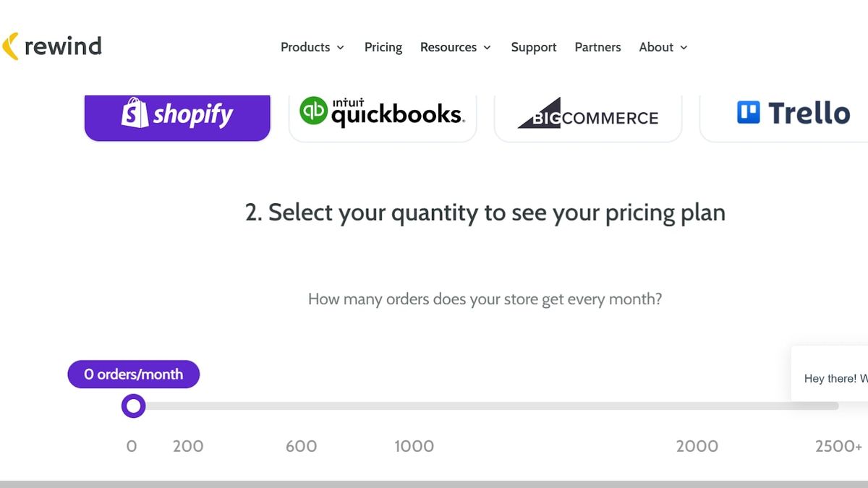This screenshot has height=488, width=868.
Task: Choose the Intuit QuickBooks platform card
Action: pyautogui.click(x=383, y=114)
